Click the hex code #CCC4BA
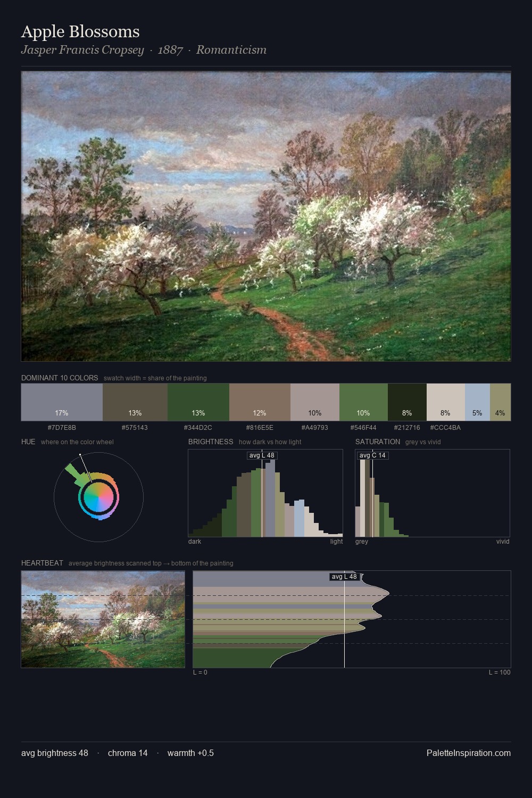Viewport: 532px width, 798px height. [x=445, y=427]
